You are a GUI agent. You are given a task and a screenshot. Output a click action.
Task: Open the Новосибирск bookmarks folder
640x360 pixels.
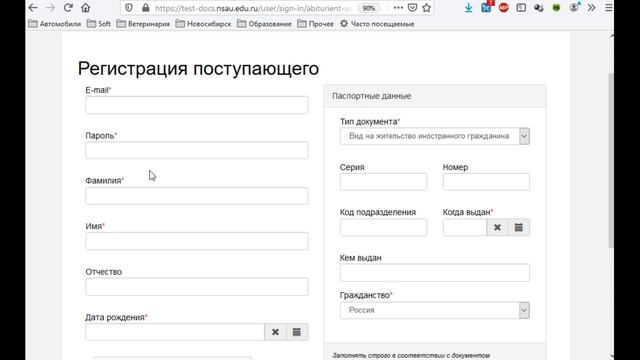[203, 24]
